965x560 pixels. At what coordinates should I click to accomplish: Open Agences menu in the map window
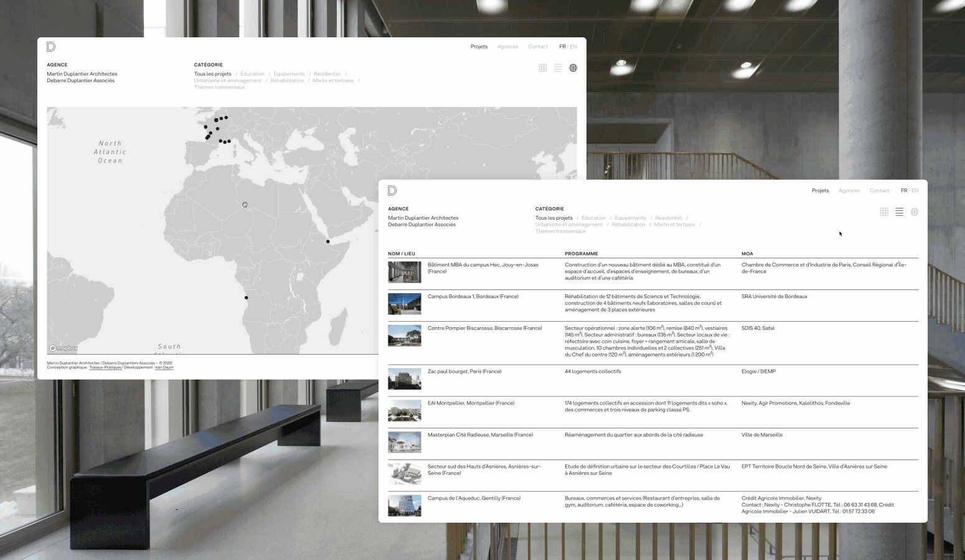click(507, 47)
